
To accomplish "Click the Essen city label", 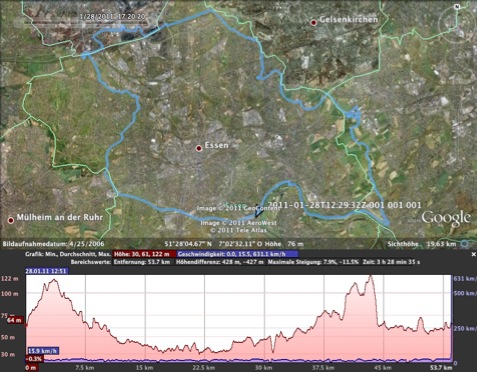I will pyautogui.click(x=217, y=145).
